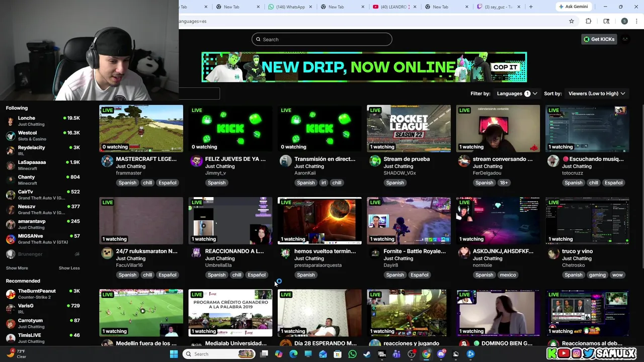The height and width of the screenshot is (362, 644).
Task: Click the frammaster streamer avatar
Action: click(107, 161)
